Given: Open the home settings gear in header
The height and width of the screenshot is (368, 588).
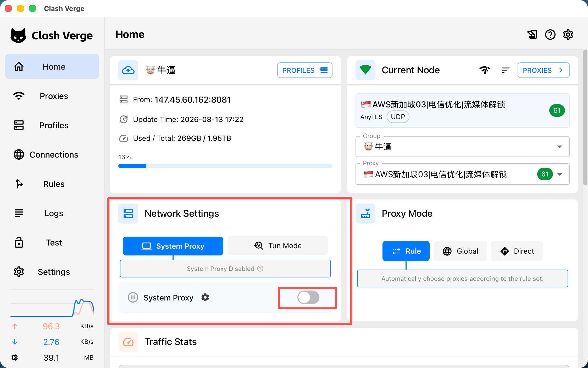Looking at the screenshot, I should coord(568,35).
